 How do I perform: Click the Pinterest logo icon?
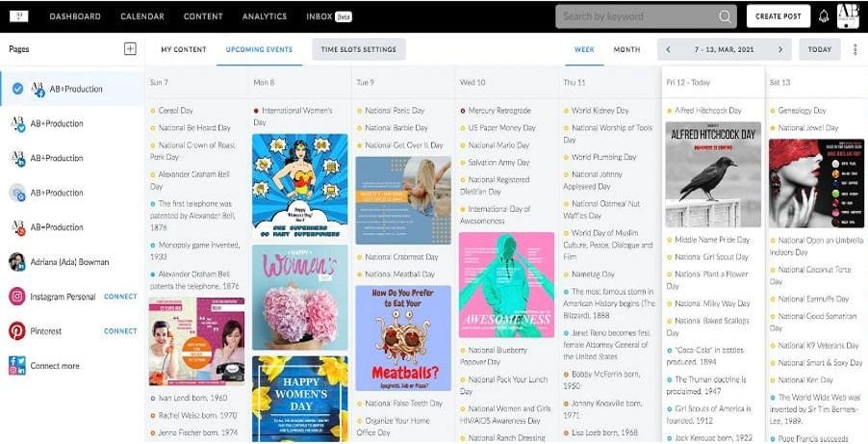coord(17,331)
